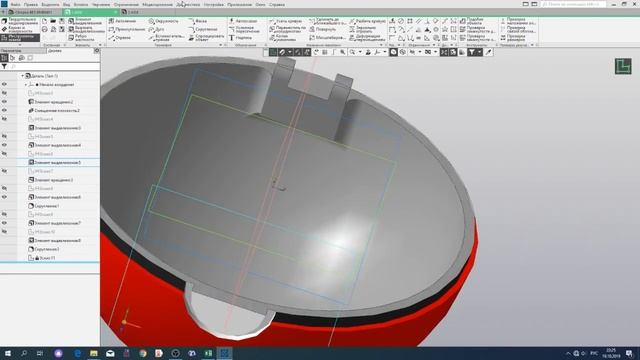Select the Надпись text tool
Viewport: 640px width, 360px height.
point(240,38)
